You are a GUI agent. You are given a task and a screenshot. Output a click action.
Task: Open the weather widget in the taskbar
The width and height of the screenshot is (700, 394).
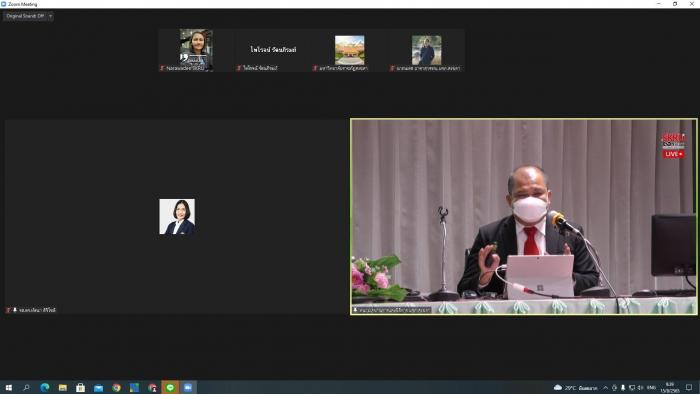coord(575,387)
